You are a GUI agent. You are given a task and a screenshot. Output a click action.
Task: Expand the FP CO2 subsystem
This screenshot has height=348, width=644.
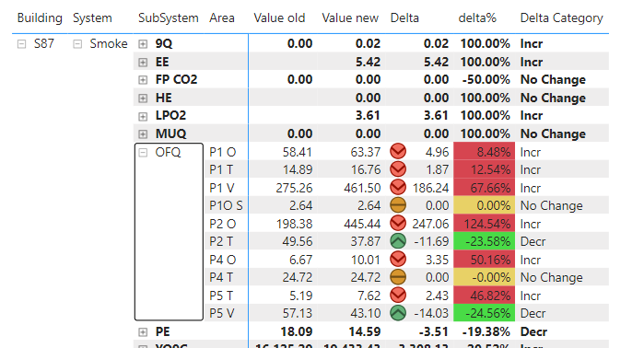pyautogui.click(x=143, y=80)
